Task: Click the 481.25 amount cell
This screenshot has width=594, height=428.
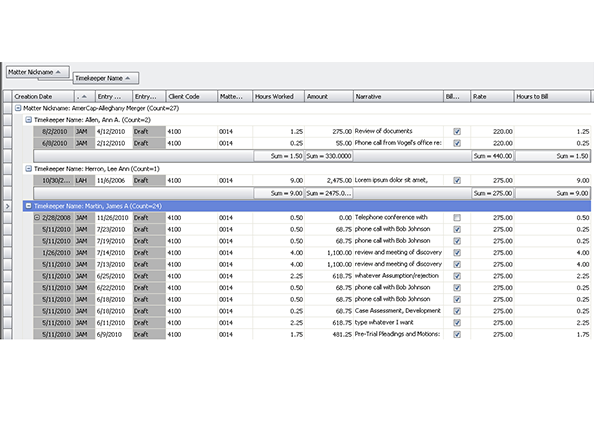Action: tap(329, 334)
